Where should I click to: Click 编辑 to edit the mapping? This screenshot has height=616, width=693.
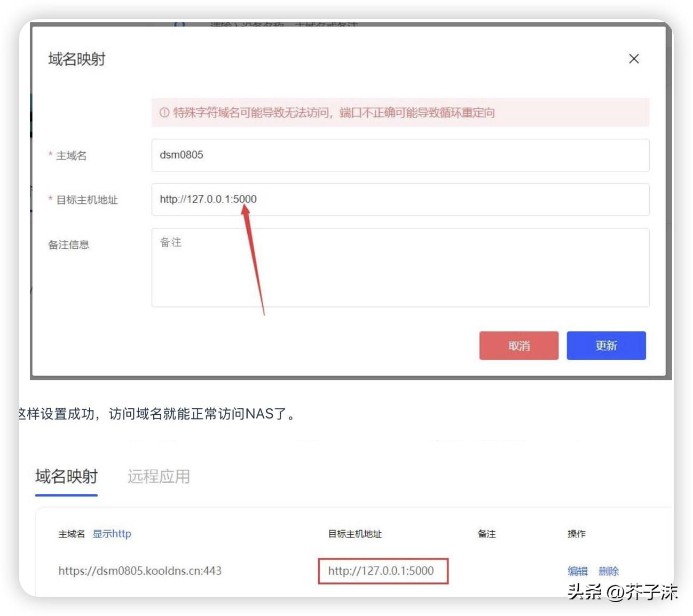point(577,571)
